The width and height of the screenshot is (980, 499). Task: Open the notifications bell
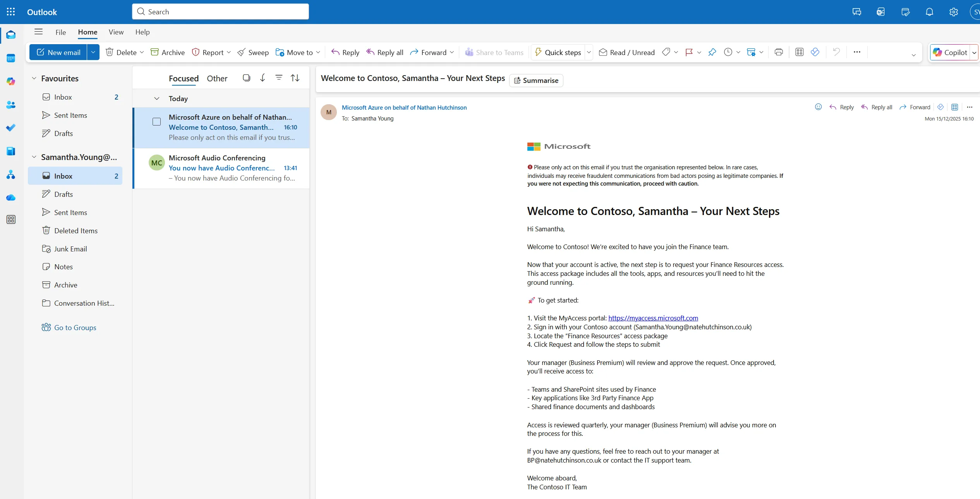coord(929,12)
